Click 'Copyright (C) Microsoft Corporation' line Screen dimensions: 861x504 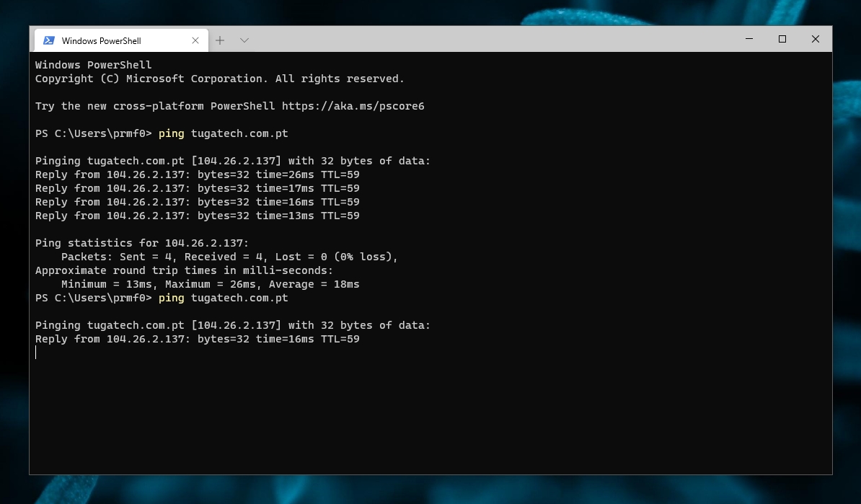[220, 79]
